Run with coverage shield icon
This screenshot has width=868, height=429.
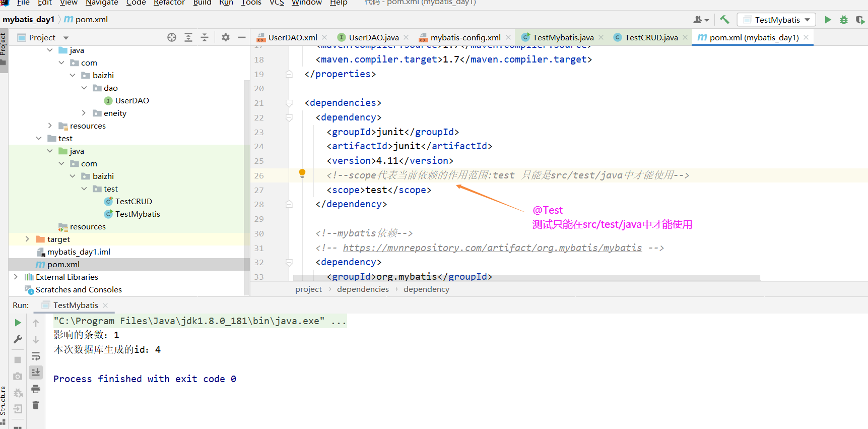pyautogui.click(x=860, y=20)
